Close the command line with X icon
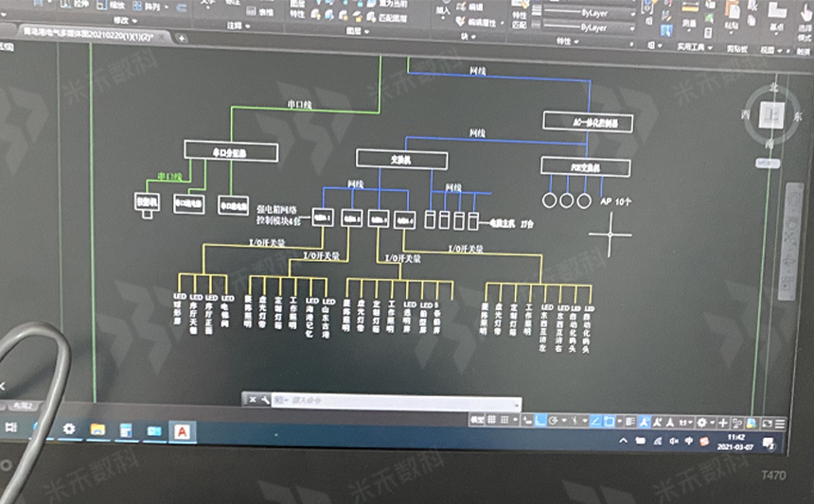This screenshot has width=814, height=504. 253,400
